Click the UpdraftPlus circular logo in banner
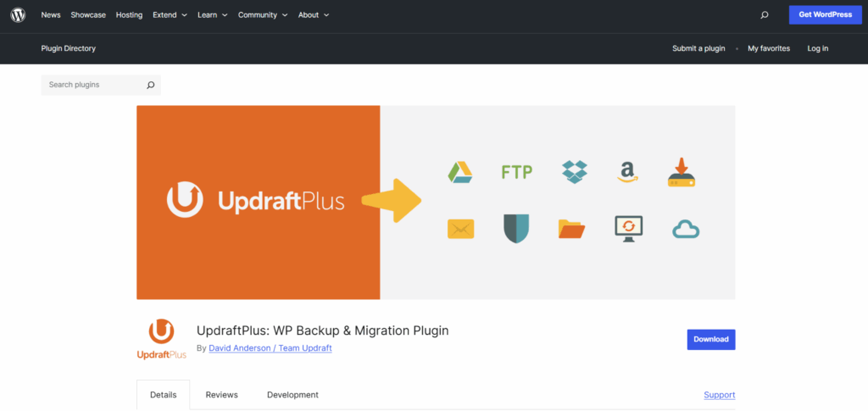The width and height of the screenshot is (868, 411). pyautogui.click(x=185, y=201)
